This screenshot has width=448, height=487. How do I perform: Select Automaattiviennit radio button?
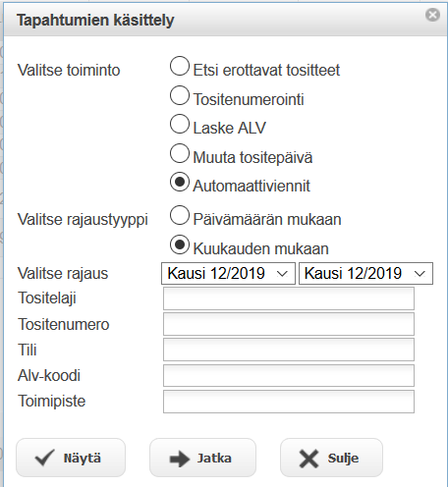click(180, 182)
